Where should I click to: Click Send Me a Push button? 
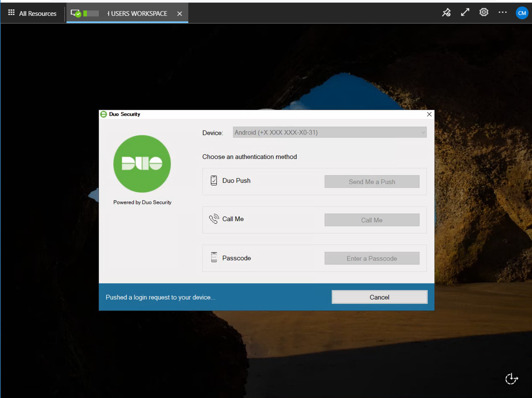[x=372, y=182]
